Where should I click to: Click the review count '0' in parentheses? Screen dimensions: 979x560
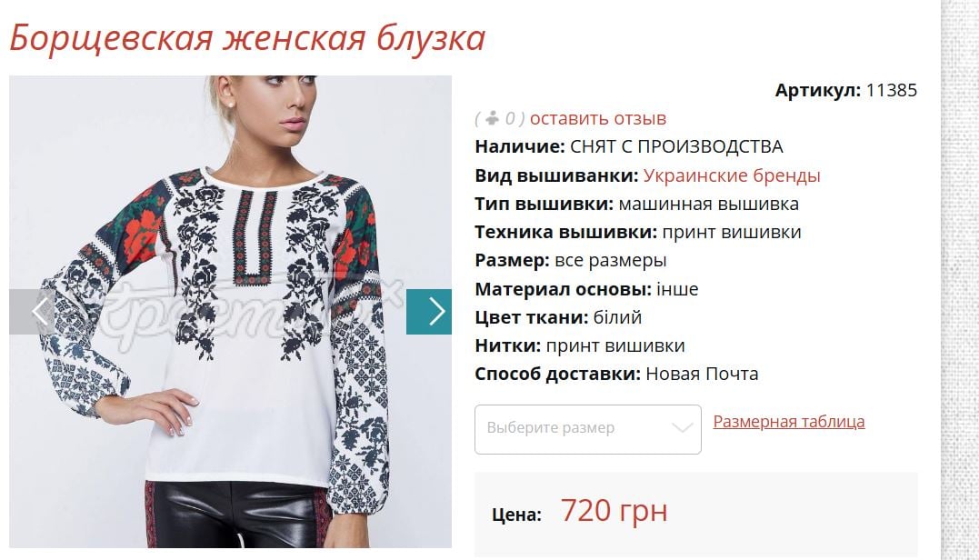(x=510, y=118)
